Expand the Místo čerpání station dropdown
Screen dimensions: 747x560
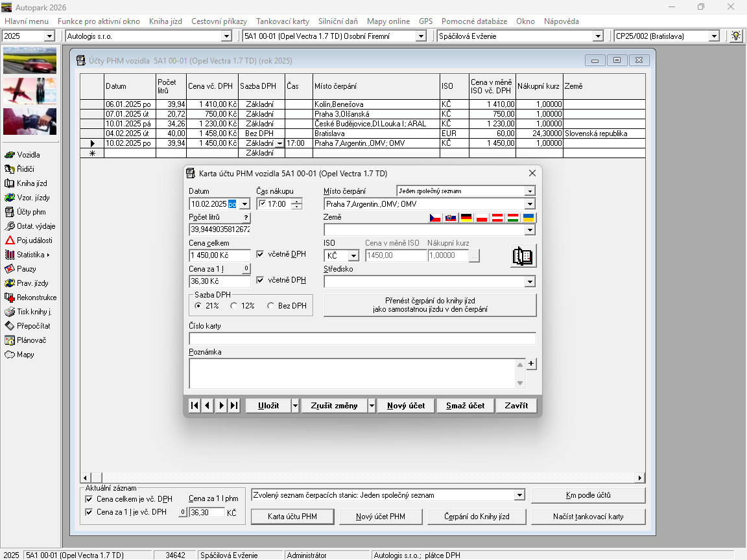530,204
